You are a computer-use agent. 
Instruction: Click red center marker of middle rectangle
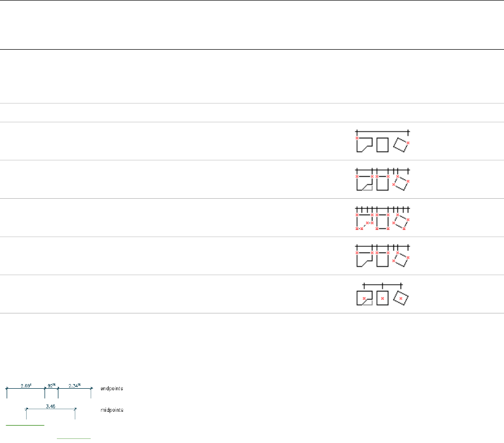click(382, 298)
